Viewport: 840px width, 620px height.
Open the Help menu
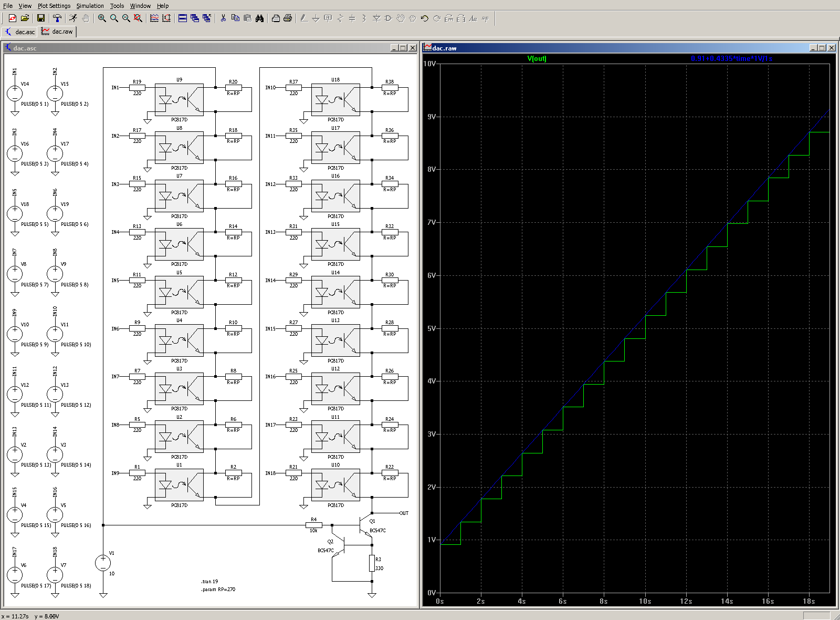coord(163,6)
